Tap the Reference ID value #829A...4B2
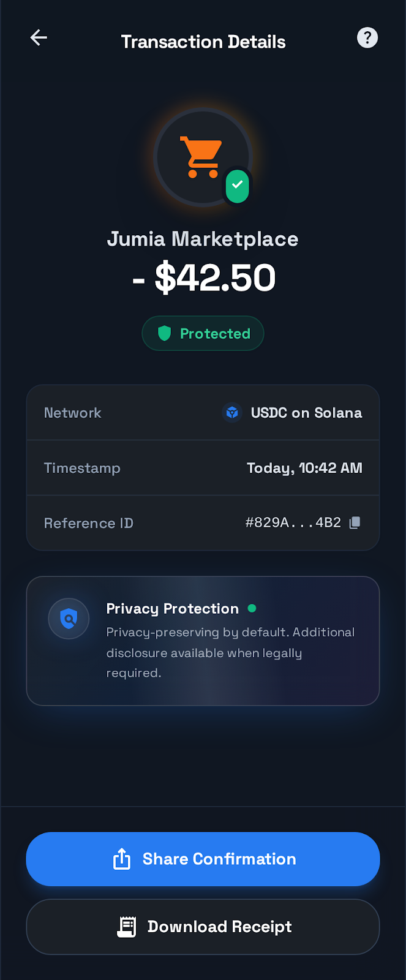The width and height of the screenshot is (406, 980). click(293, 522)
